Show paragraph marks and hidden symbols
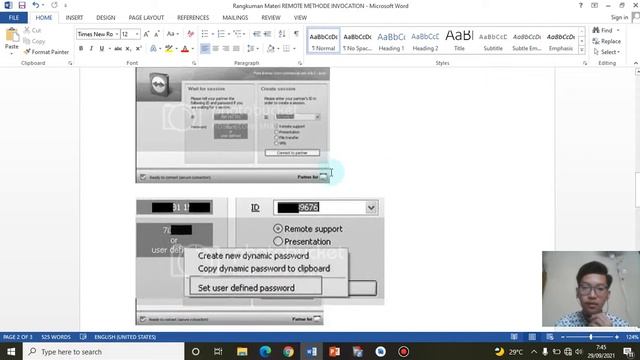The image size is (640, 360). point(296,34)
